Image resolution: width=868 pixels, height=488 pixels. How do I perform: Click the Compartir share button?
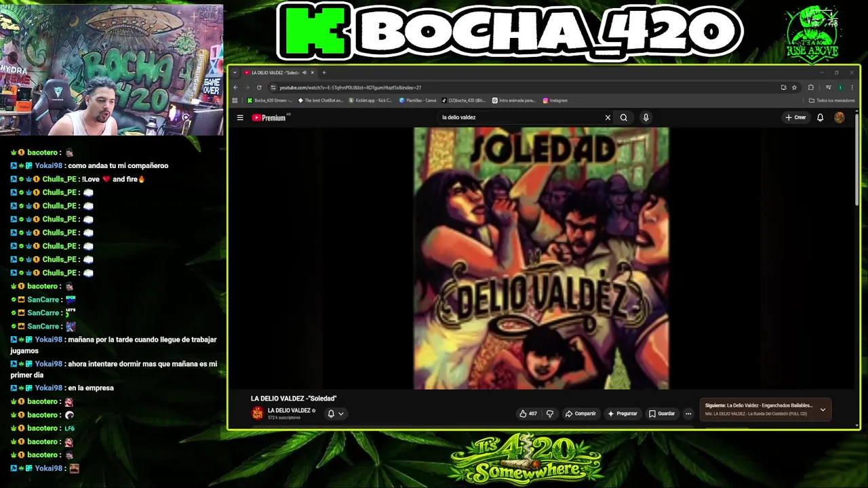[x=580, y=413]
